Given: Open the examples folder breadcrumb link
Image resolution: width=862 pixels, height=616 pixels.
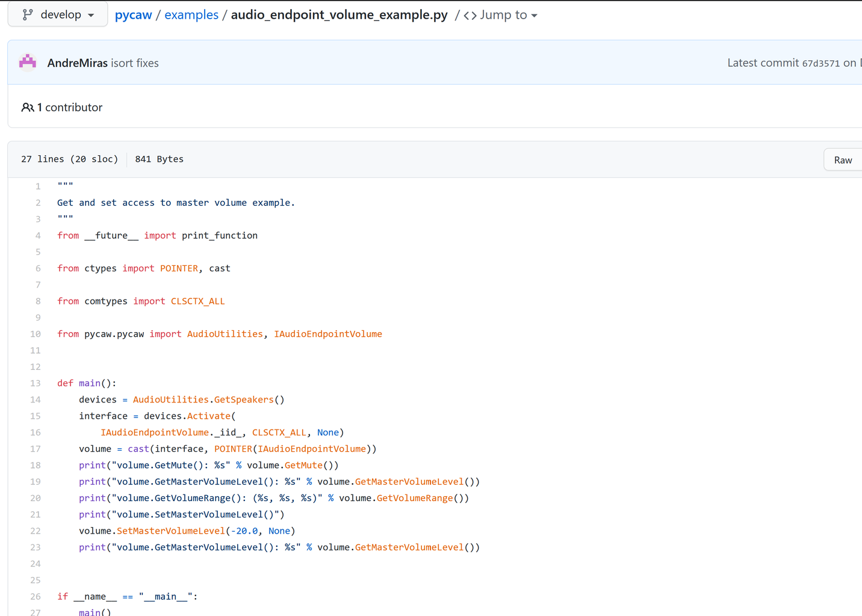Looking at the screenshot, I should (191, 15).
